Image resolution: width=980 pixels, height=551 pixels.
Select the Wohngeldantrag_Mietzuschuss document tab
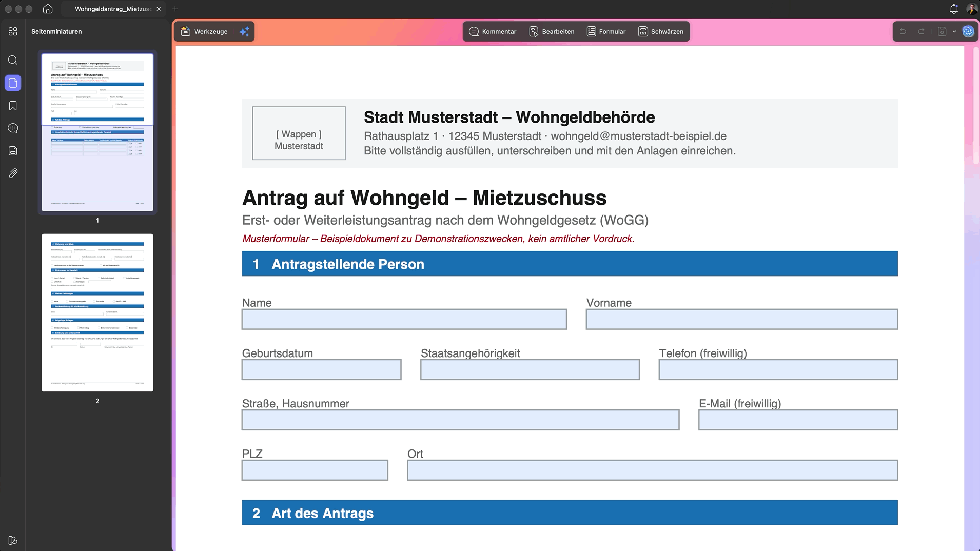point(113,9)
